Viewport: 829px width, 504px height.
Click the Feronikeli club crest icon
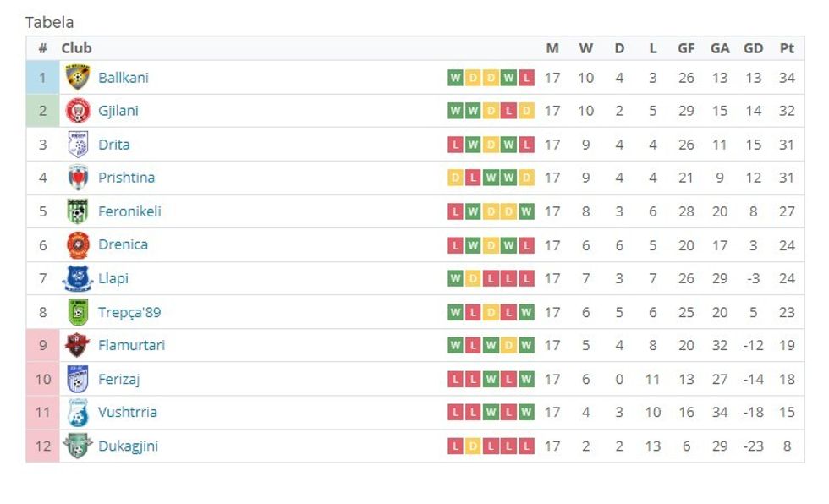tap(78, 211)
